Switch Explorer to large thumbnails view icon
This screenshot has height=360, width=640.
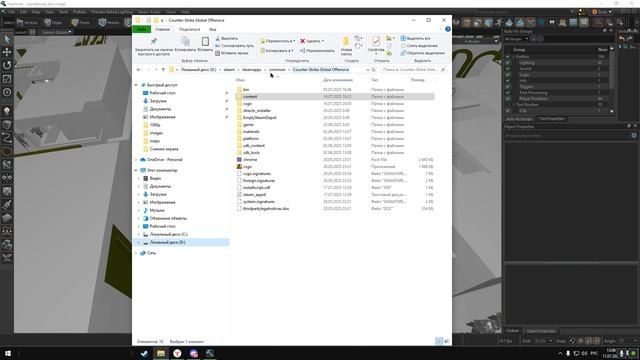[x=447, y=341]
